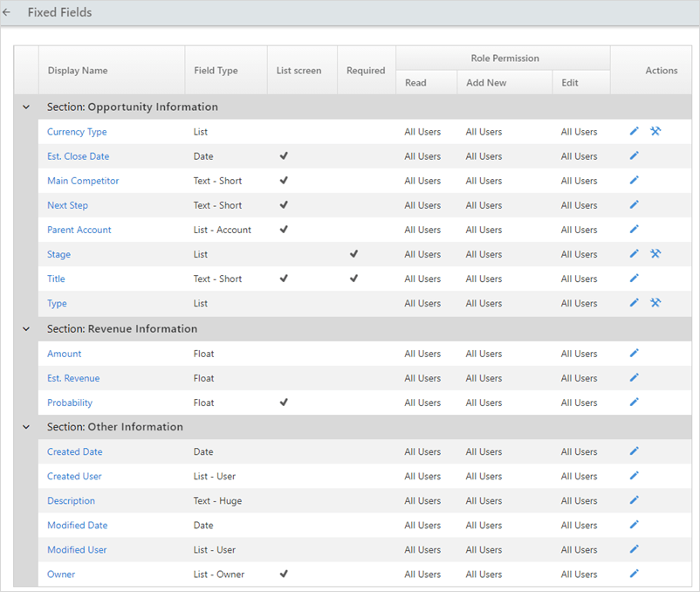Edit the Type field via pencil icon
Image resolution: width=700 pixels, height=592 pixels.
pos(634,303)
